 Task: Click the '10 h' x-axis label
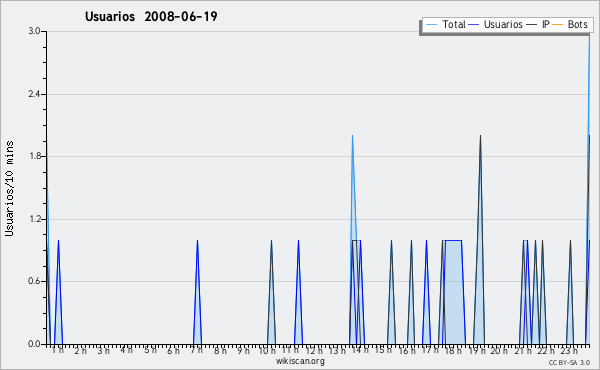tap(267, 350)
